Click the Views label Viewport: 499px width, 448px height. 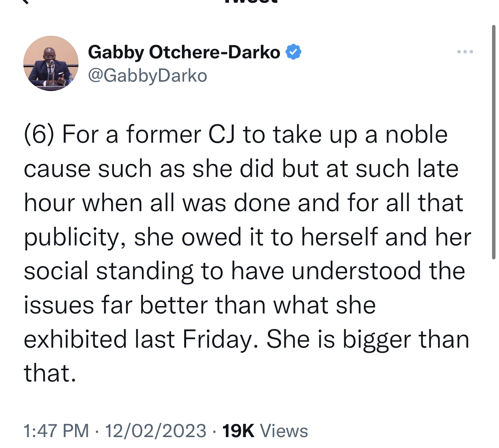[284, 431]
